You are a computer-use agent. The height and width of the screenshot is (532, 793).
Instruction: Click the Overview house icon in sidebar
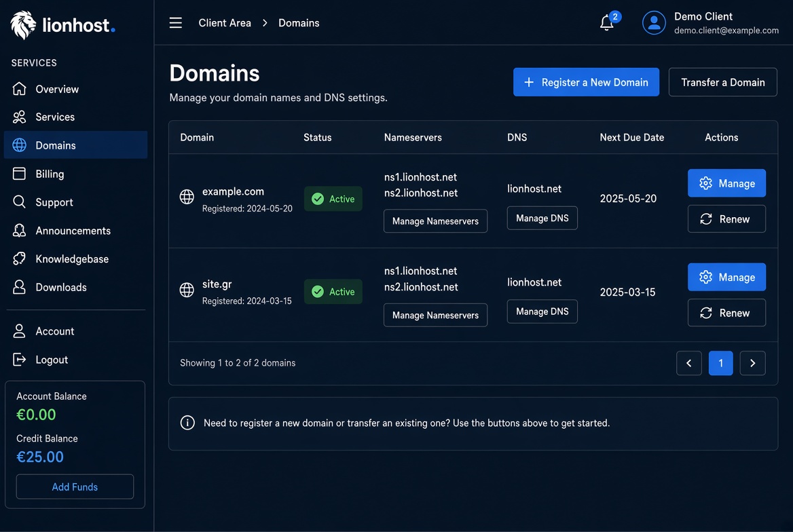(19, 88)
